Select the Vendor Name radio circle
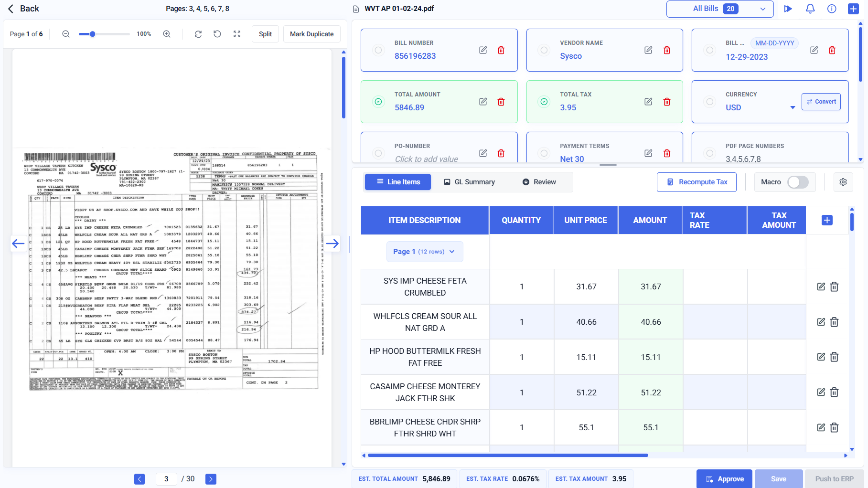868x488 pixels. (544, 50)
